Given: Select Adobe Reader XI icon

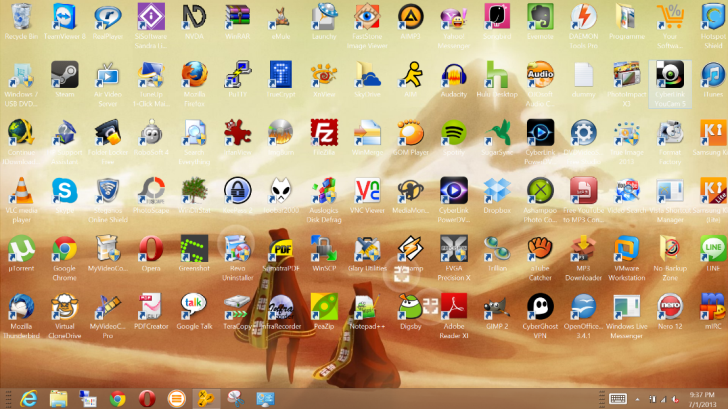Looking at the screenshot, I should (454, 307).
